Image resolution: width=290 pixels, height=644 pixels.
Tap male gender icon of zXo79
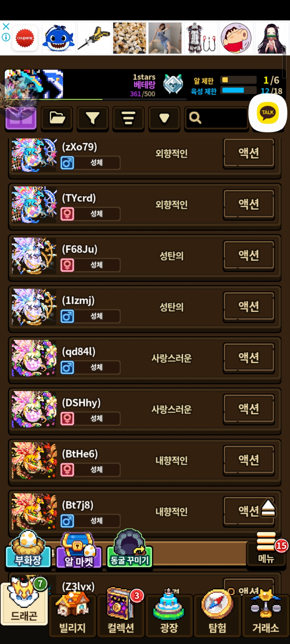coord(67,163)
